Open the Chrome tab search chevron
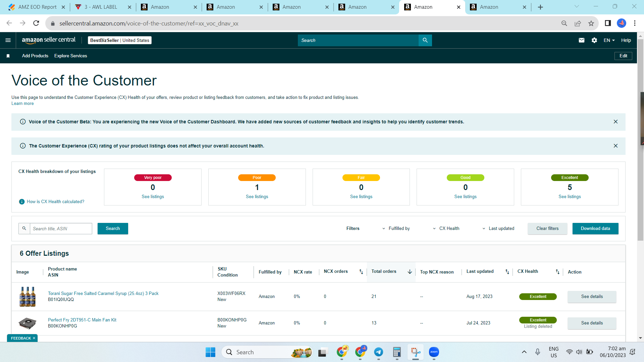This screenshot has height=362, width=644. click(577, 6)
